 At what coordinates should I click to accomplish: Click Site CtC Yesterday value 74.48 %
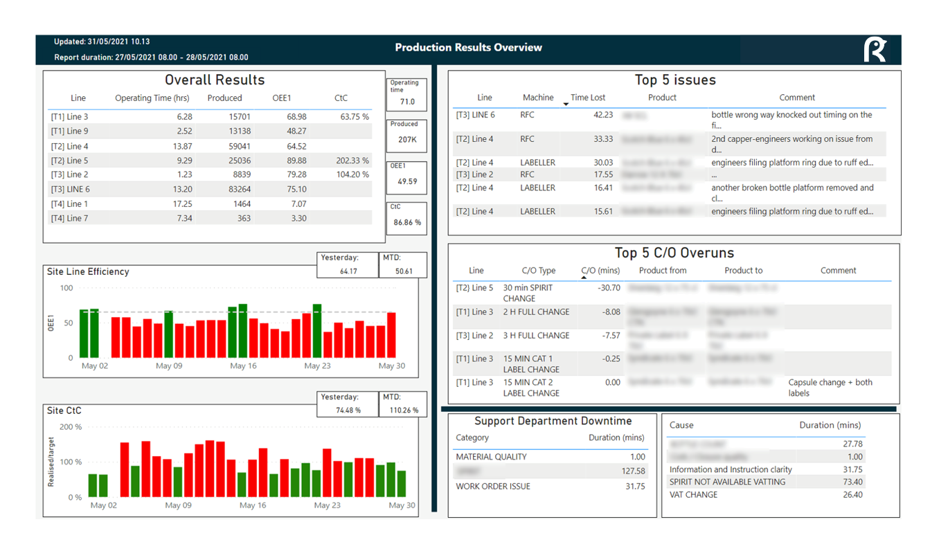348,410
